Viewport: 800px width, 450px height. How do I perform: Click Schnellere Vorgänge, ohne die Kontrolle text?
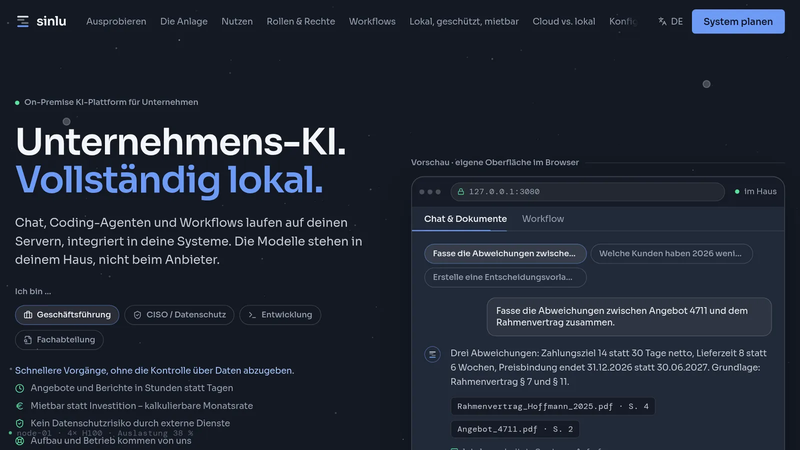point(154,371)
